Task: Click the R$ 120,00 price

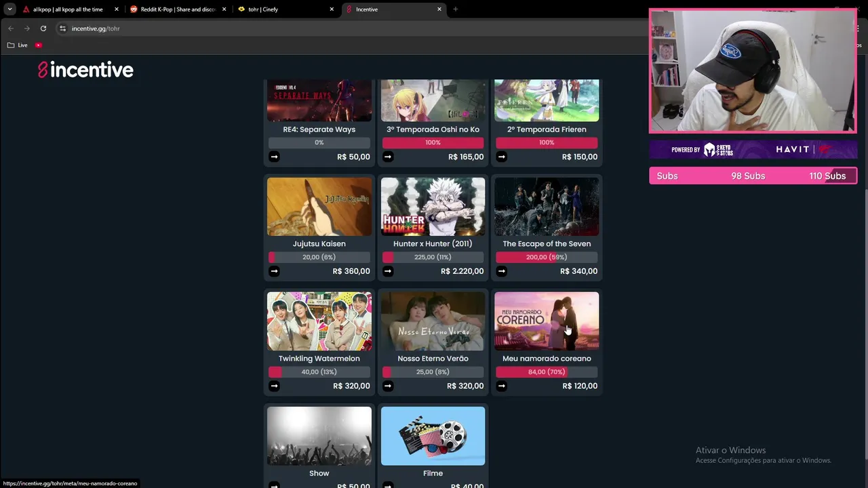Action: coord(580,386)
